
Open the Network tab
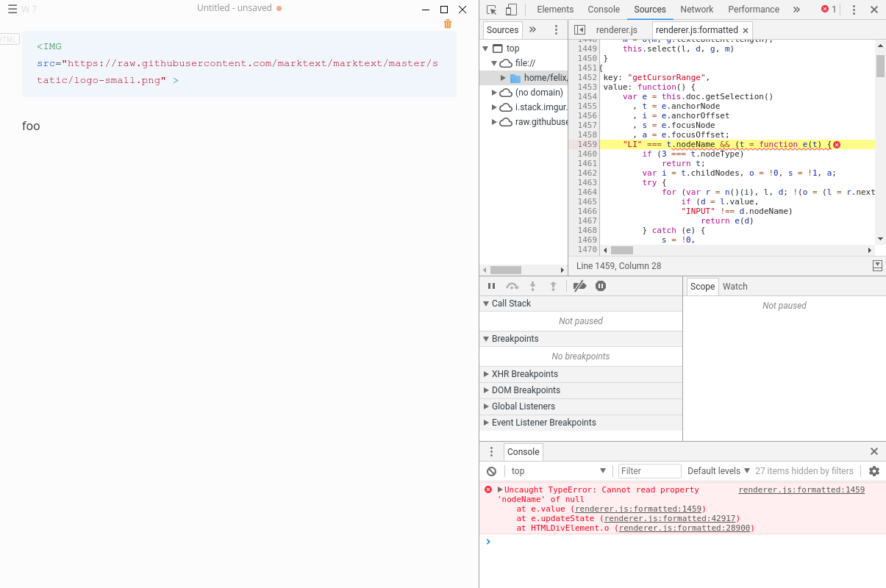click(x=697, y=10)
